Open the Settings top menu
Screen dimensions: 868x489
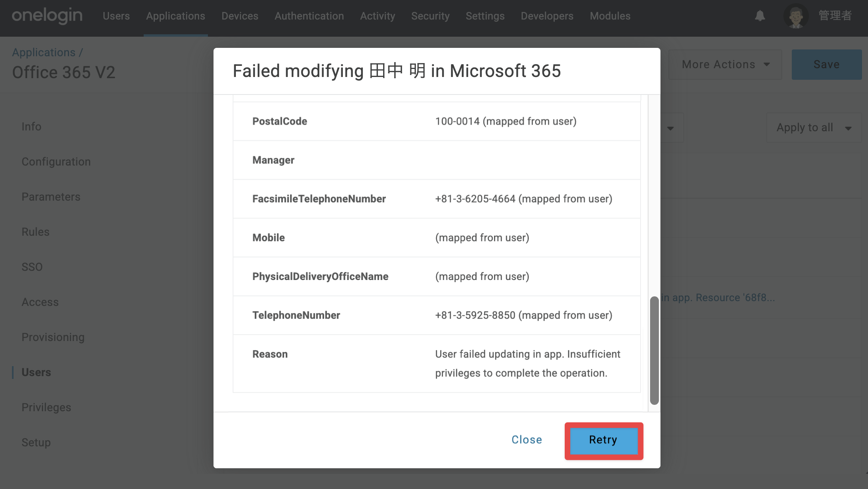coord(485,16)
